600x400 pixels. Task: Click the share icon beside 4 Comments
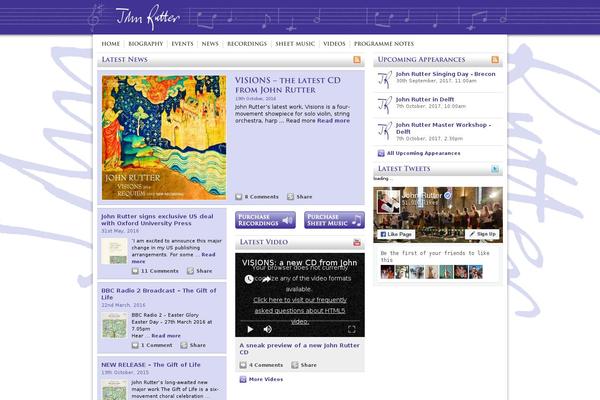click(295, 365)
